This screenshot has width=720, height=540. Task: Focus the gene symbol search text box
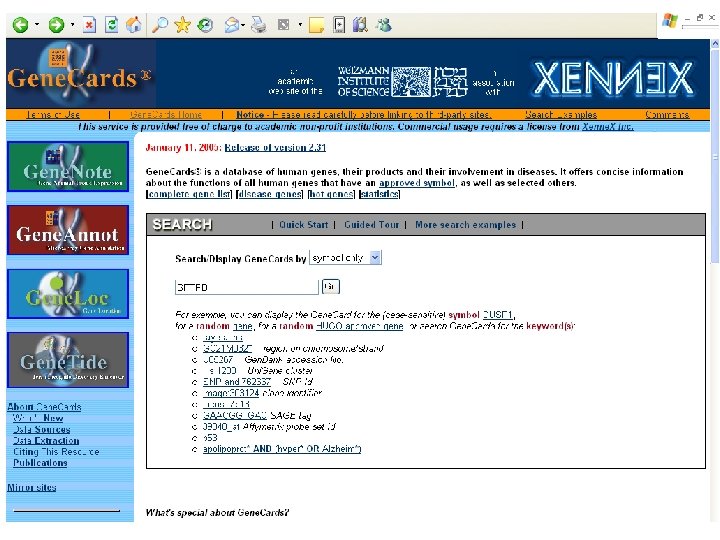click(x=247, y=287)
